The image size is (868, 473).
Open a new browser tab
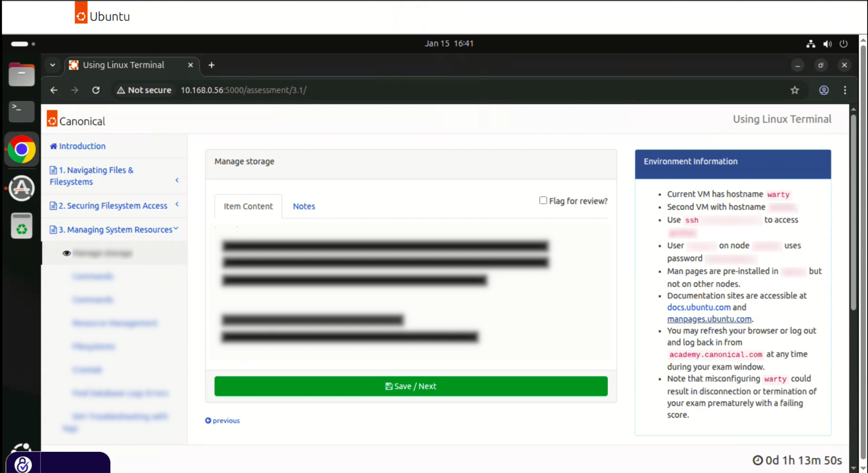[211, 65]
